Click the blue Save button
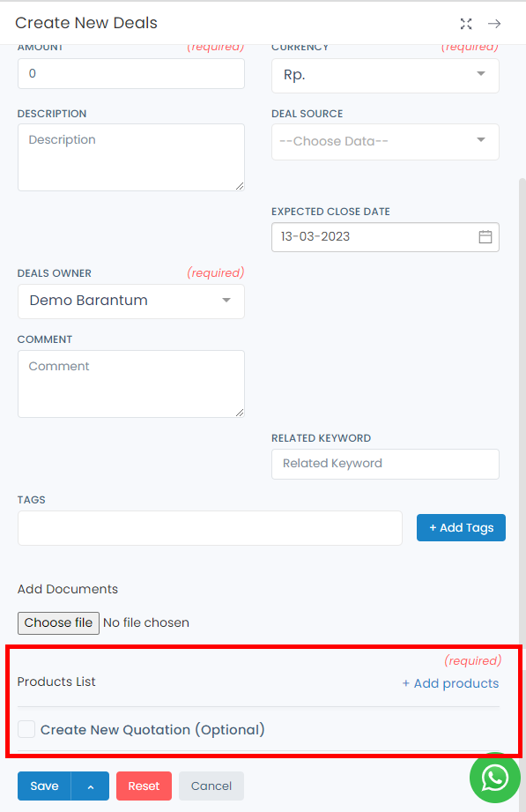Image resolution: width=526 pixels, height=812 pixels. point(45,786)
